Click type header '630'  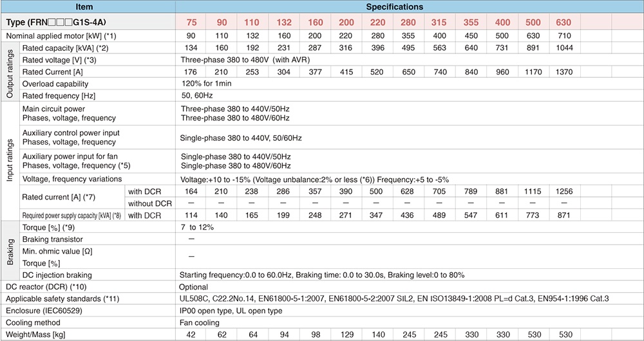[563, 23]
